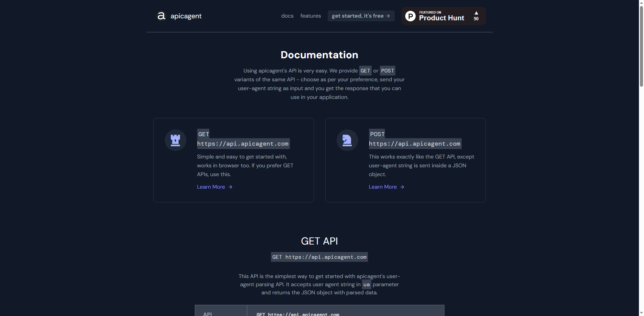Click the page vertical scrollbar thumb
Viewport: 644px width, 316px height.
[641, 47]
